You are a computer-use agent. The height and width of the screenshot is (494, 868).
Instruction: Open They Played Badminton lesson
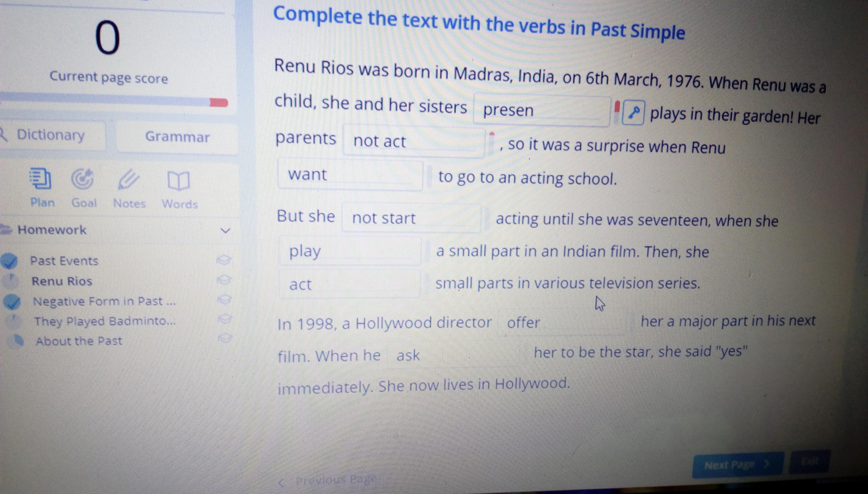[x=105, y=321]
